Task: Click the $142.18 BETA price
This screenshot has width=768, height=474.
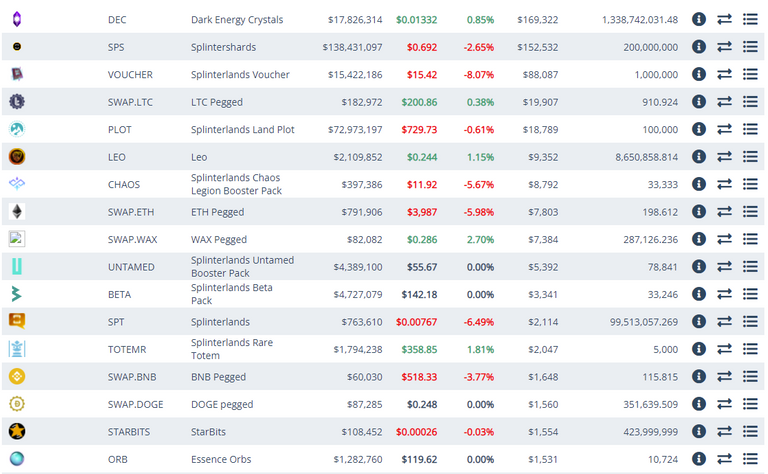Action: tap(419, 294)
